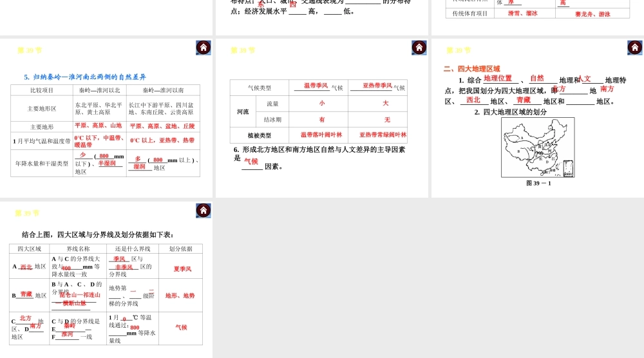The width and height of the screenshot is (644, 358).
Task: Click the red 无 answer in 结冰期 row
Action: (387, 120)
